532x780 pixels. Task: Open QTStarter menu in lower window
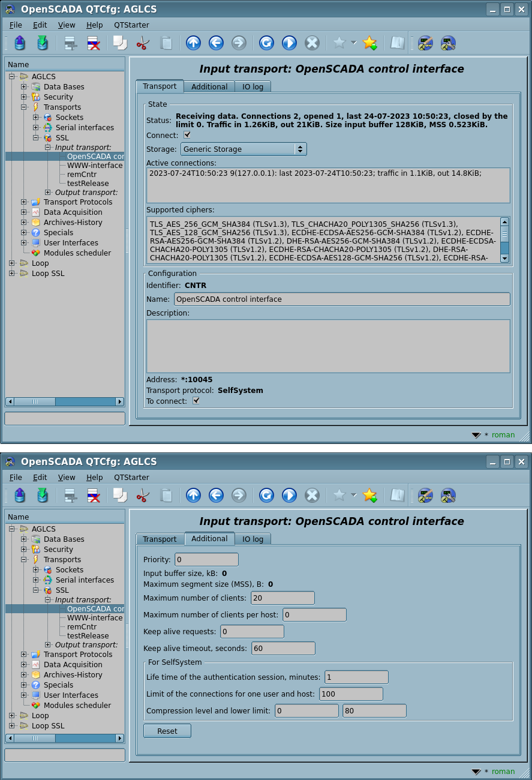pyautogui.click(x=131, y=478)
